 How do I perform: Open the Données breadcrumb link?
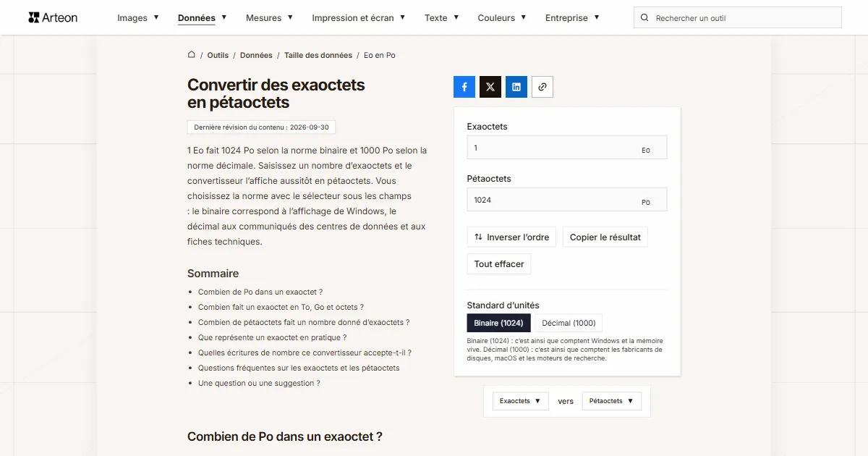pos(256,55)
